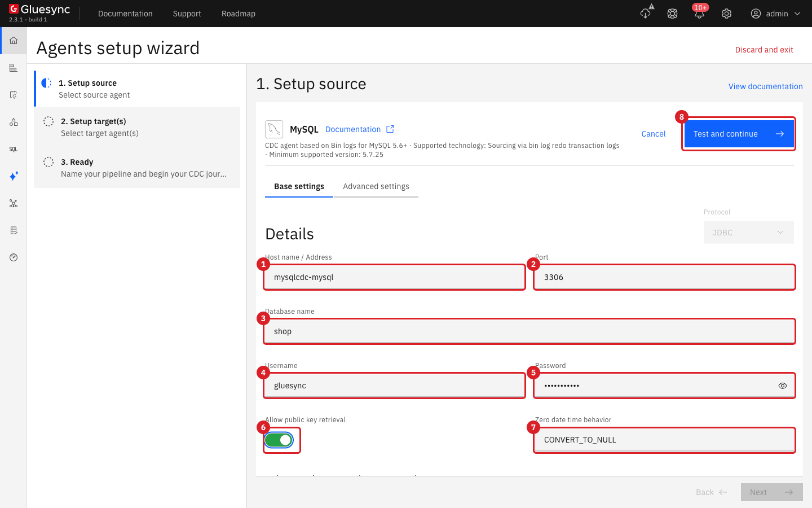The height and width of the screenshot is (508, 812).
Task: Open the network nodes sidebar icon
Action: 14,203
